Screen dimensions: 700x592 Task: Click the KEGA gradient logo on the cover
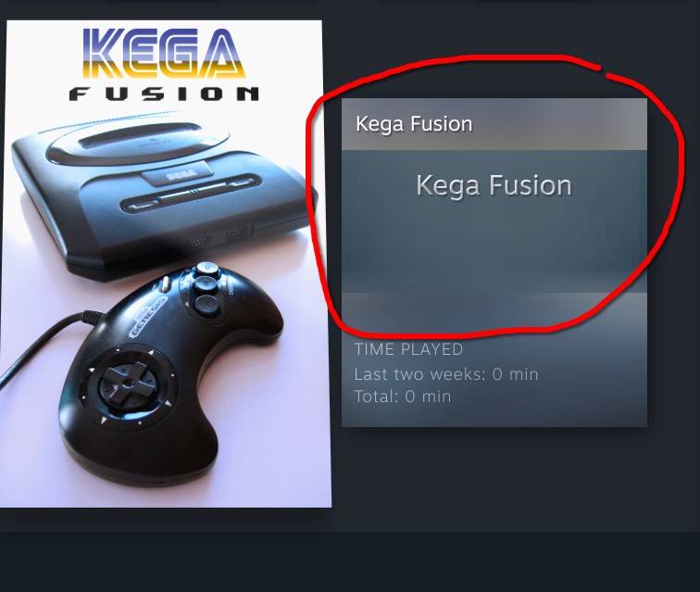[164, 53]
